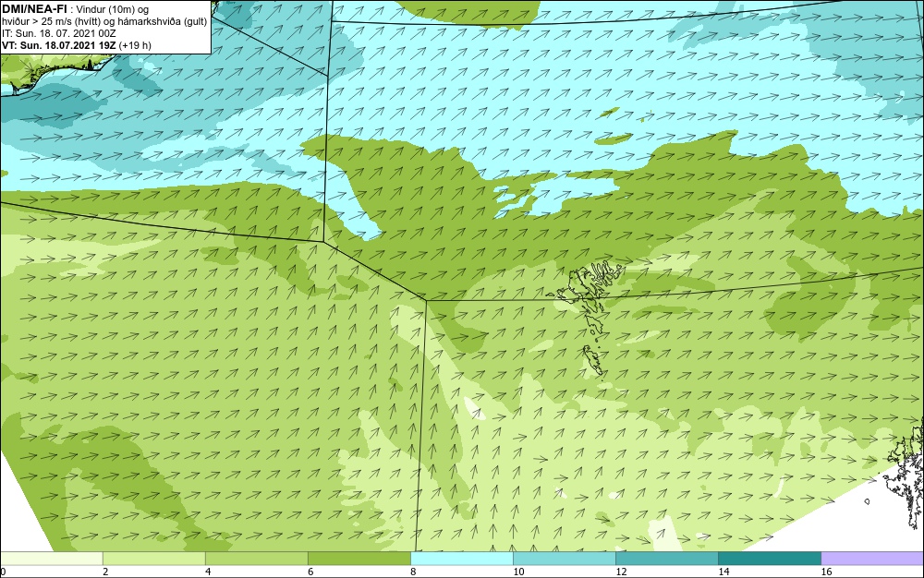Click the purple swatch above 16 m/s

(872, 559)
